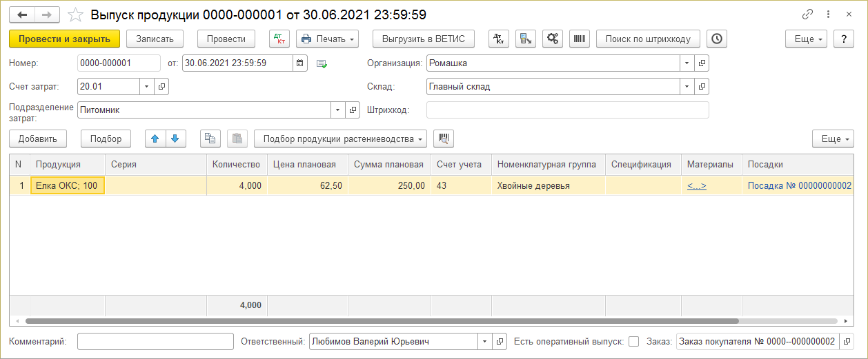Open Склад item form button
868x359 pixels.
tap(702, 86)
